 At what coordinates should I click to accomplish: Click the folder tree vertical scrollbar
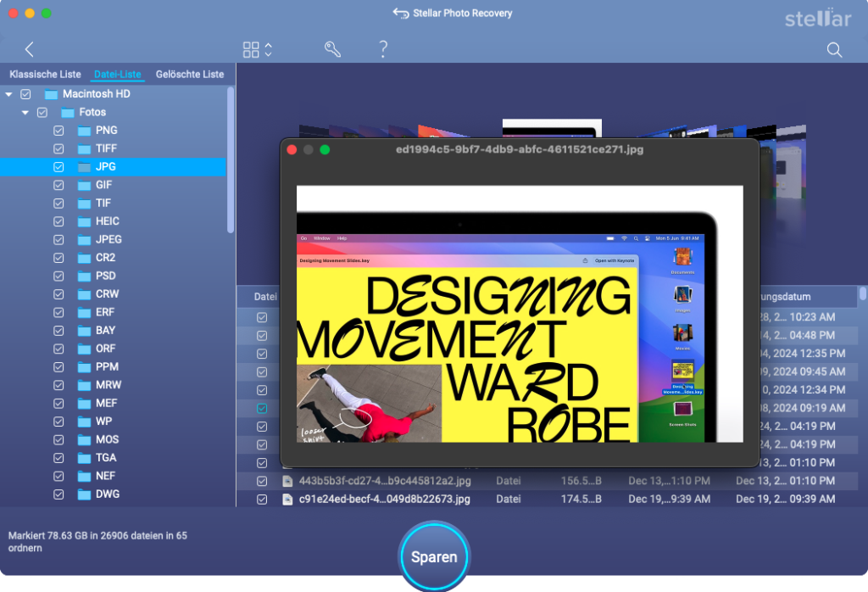pyautogui.click(x=231, y=161)
